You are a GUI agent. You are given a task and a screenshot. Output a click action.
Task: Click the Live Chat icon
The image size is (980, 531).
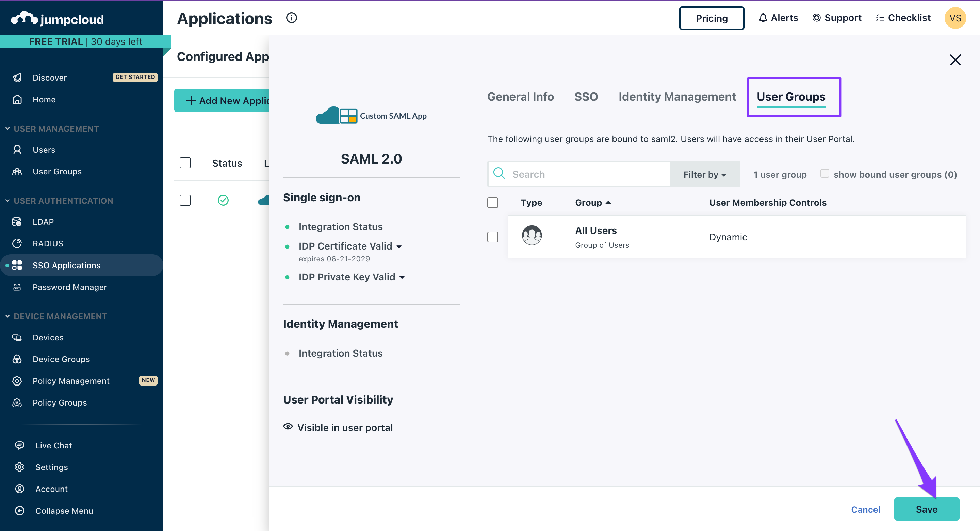[19, 445]
